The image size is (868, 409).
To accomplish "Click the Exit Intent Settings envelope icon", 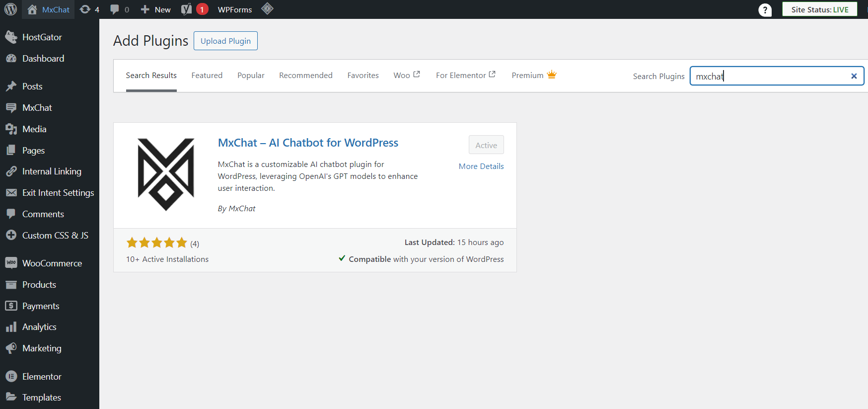I will [x=11, y=193].
